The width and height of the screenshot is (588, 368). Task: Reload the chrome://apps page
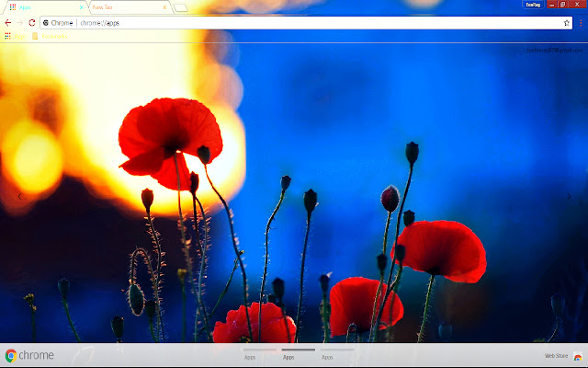[32, 23]
